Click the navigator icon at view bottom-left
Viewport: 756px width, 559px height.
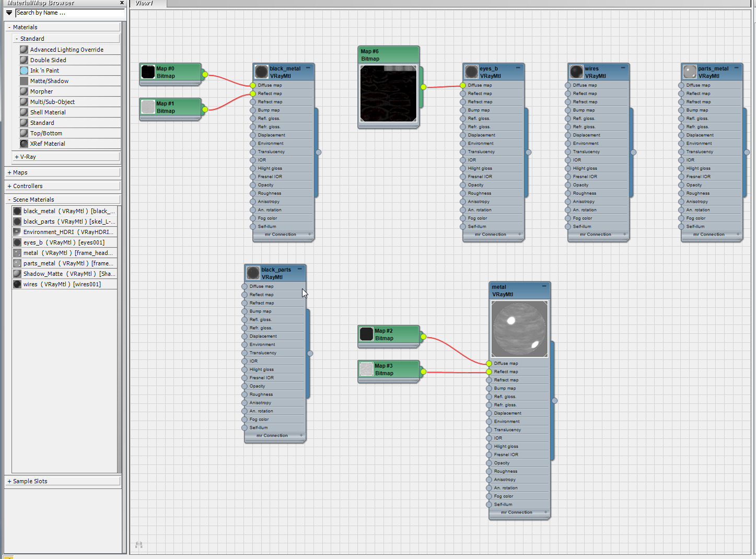(138, 545)
